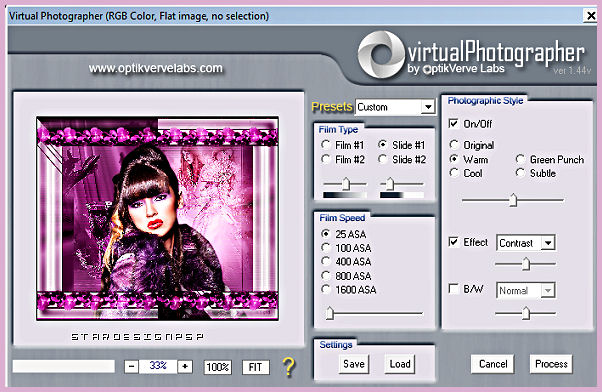The width and height of the screenshot is (602, 392).
Task: Choose 25 ASA film speed
Action: coord(326,234)
